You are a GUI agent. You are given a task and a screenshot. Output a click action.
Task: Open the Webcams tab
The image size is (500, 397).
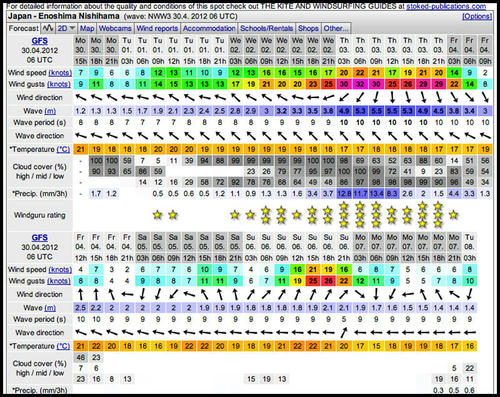click(x=115, y=28)
